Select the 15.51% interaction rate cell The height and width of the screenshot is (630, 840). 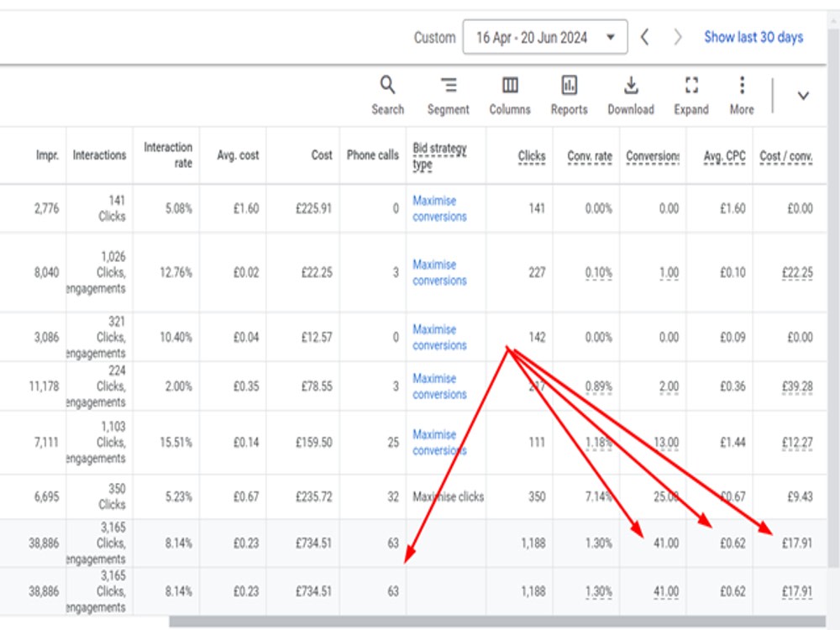pos(176,443)
